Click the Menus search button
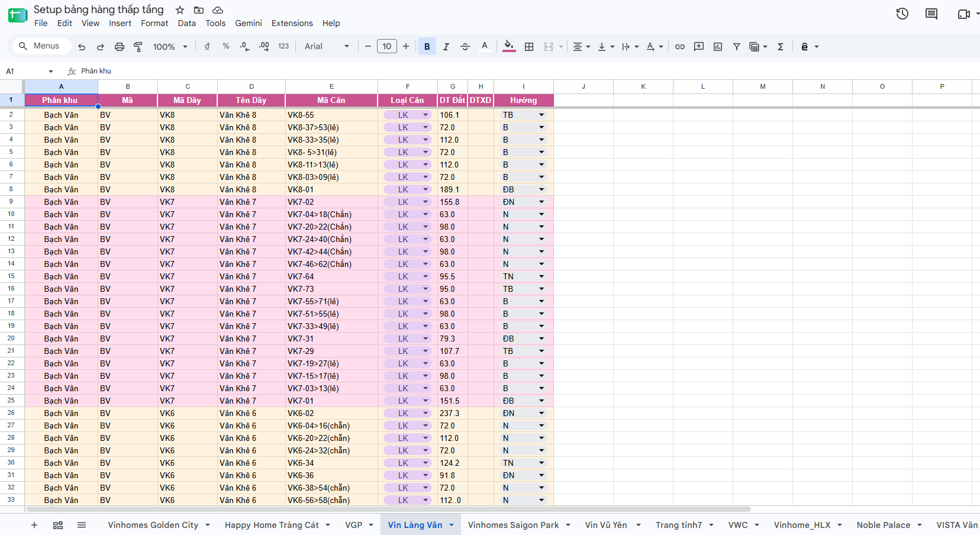The image size is (980, 535). [40, 46]
